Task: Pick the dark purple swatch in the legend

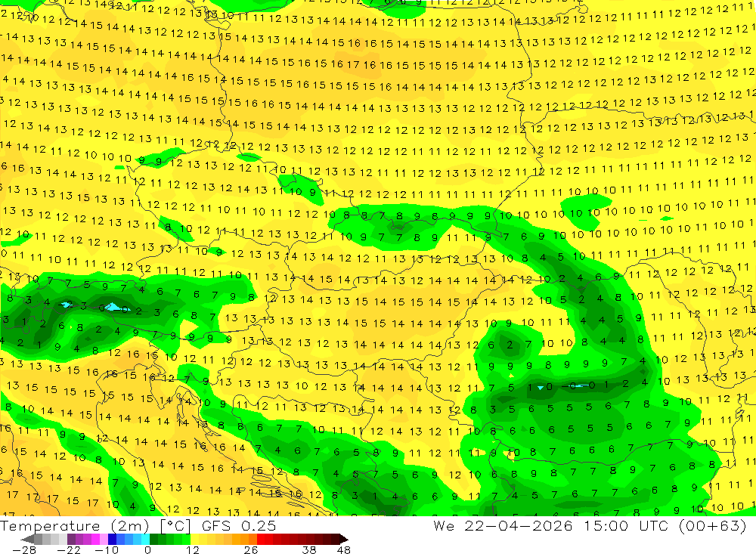Action: [x=71, y=539]
